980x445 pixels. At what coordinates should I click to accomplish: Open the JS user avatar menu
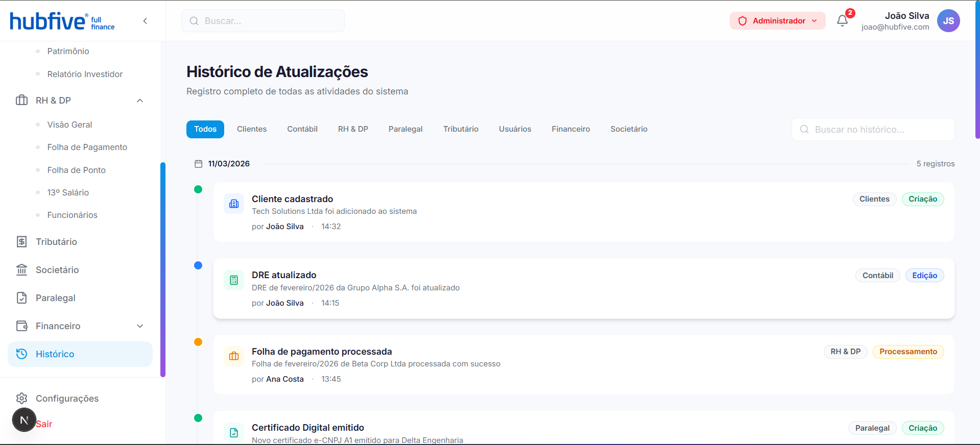coord(948,21)
